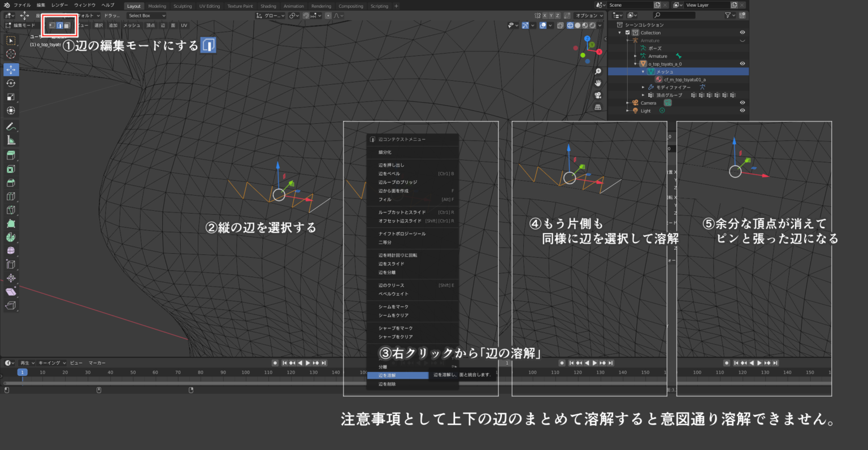
Task: Switch viewport to material preview shading
Action: (585, 25)
